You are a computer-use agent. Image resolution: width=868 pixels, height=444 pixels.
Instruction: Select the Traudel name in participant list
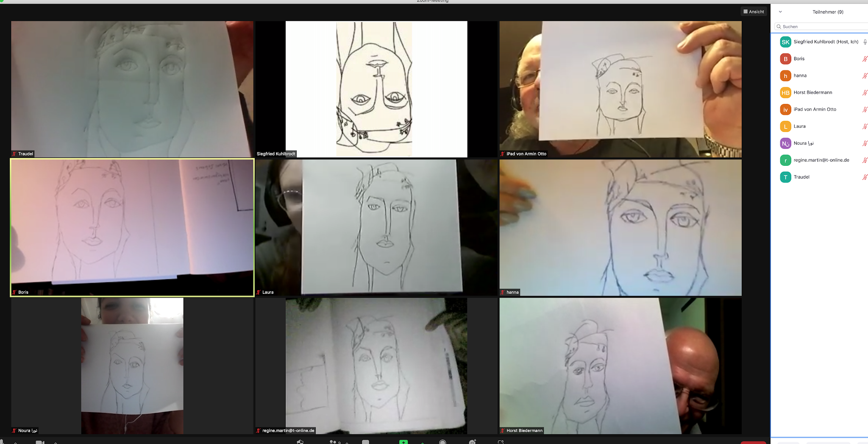(801, 177)
